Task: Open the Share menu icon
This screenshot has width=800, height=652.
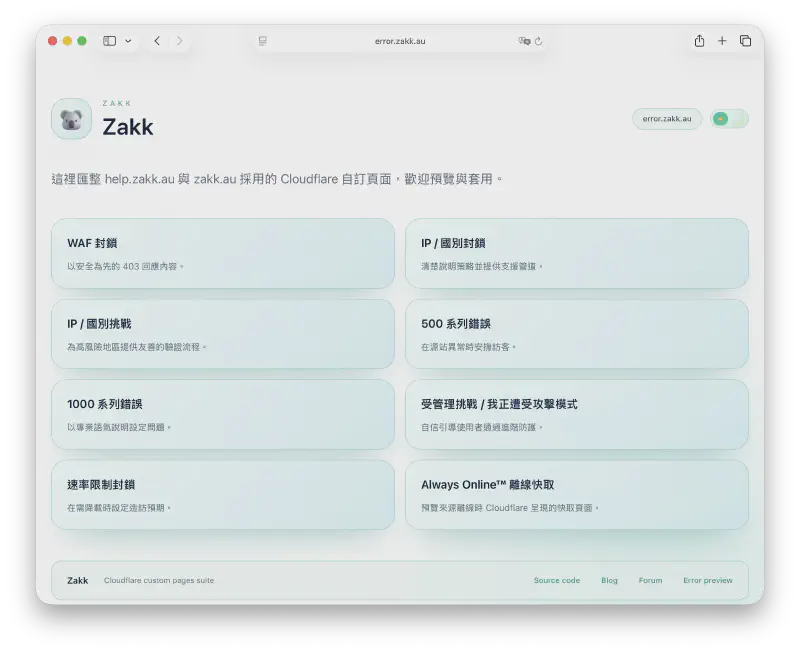Action: [x=700, y=41]
